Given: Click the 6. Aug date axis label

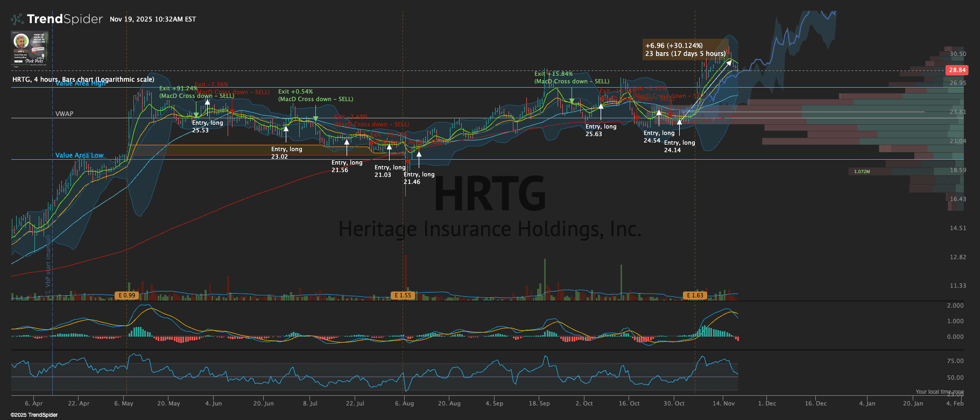Looking at the screenshot, I should pyautogui.click(x=404, y=403).
